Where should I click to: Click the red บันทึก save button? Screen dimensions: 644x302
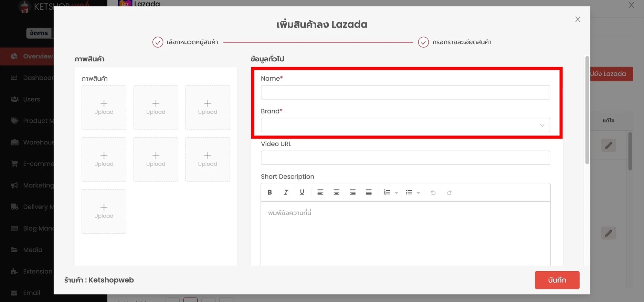pyautogui.click(x=557, y=280)
